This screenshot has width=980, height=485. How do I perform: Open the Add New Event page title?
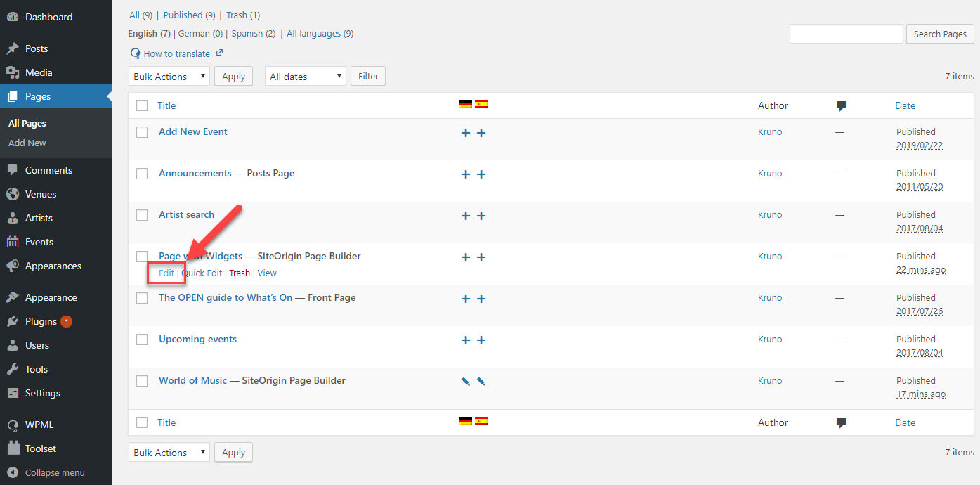click(x=193, y=131)
